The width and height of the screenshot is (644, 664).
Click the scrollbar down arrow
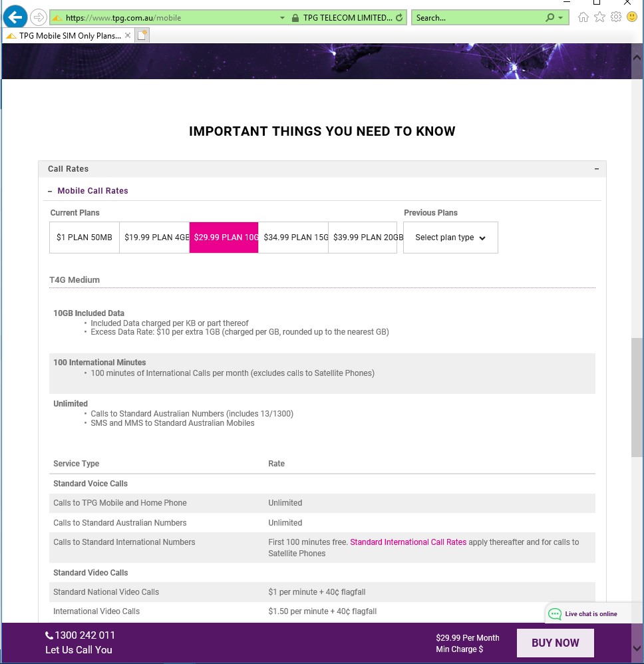[637, 648]
